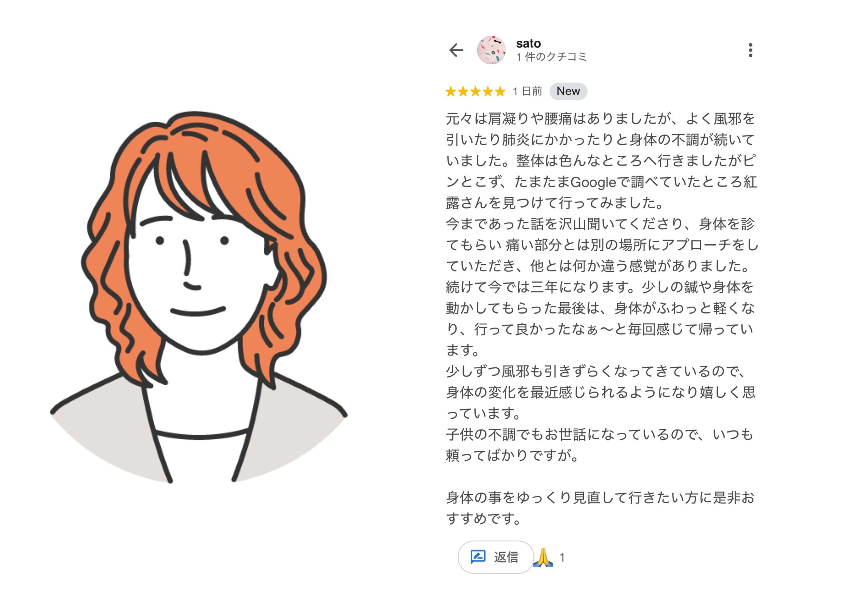Click the 返信 reply button
Image resolution: width=868 pixels, height=614 pixels.
[496, 557]
